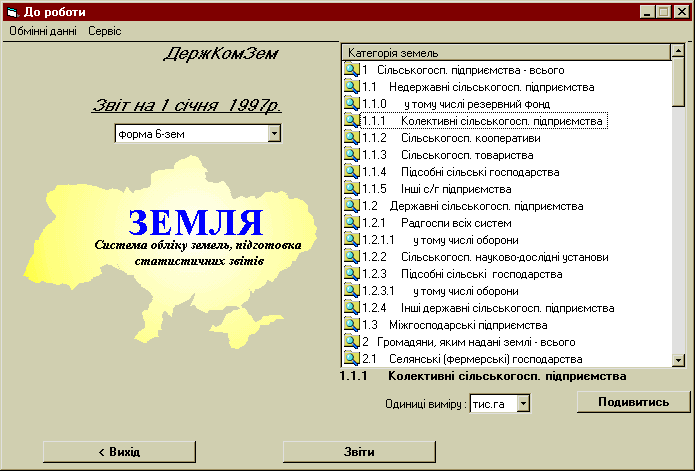Click the Звіти button
Image resolution: width=695 pixels, height=471 pixels.
359,452
